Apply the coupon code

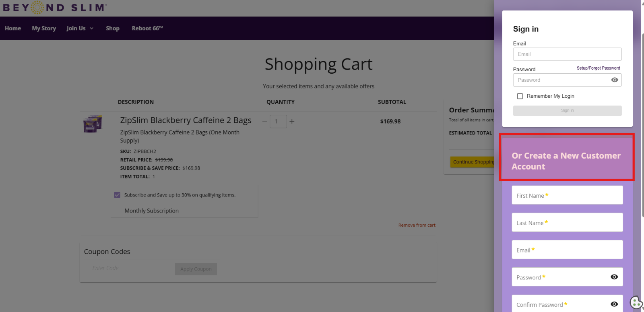196,269
